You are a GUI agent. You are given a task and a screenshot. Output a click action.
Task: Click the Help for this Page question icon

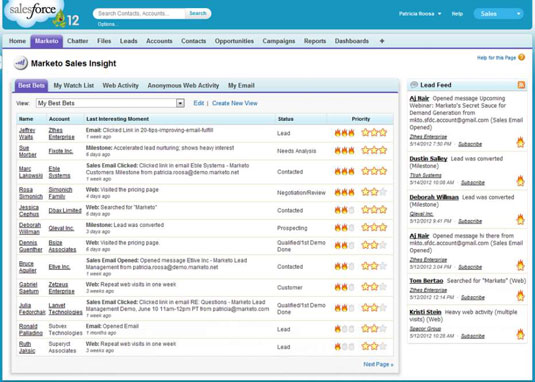click(x=521, y=57)
